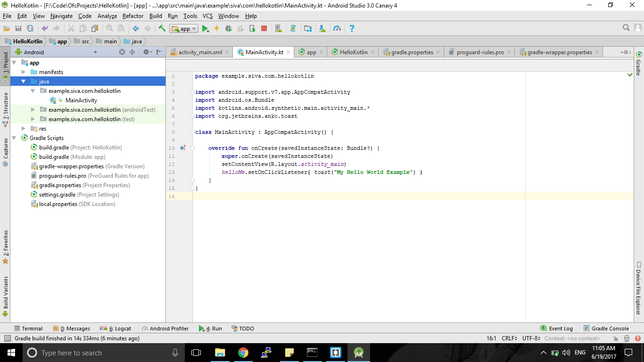Click the UTF-8 encoding selector

(531, 338)
